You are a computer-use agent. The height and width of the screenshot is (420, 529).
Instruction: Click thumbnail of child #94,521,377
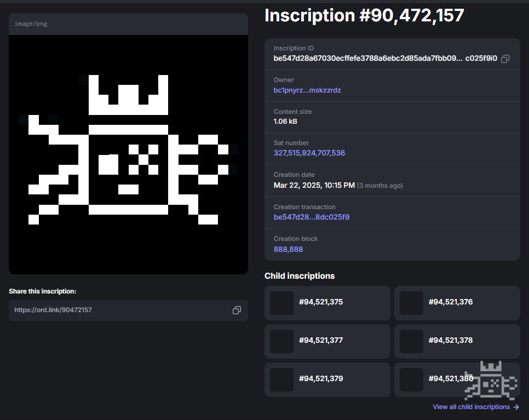coord(281,341)
